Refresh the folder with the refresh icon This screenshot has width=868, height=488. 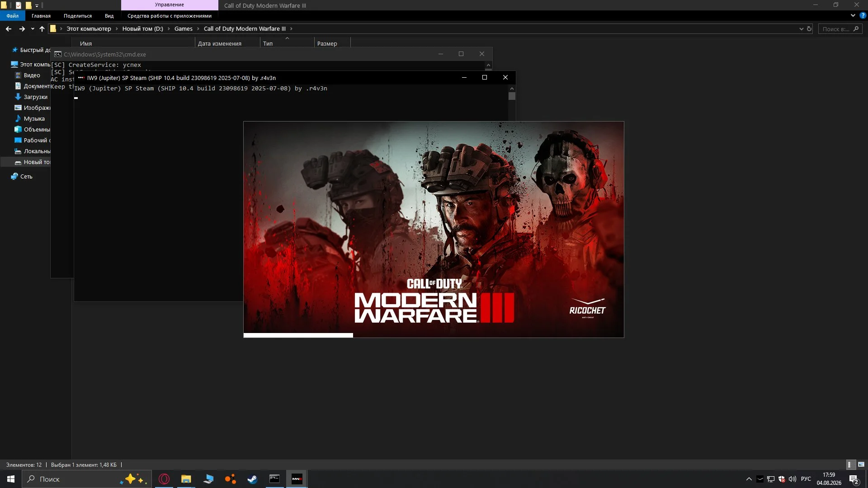809,29
